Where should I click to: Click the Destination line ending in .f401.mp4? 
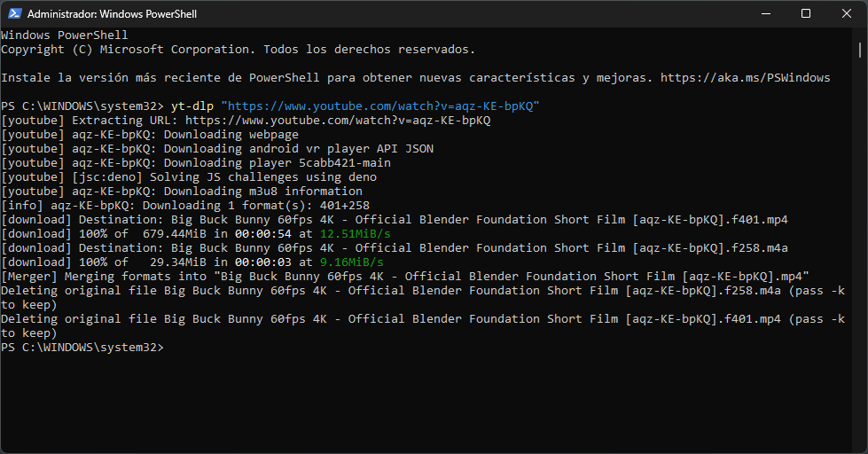tap(395, 219)
